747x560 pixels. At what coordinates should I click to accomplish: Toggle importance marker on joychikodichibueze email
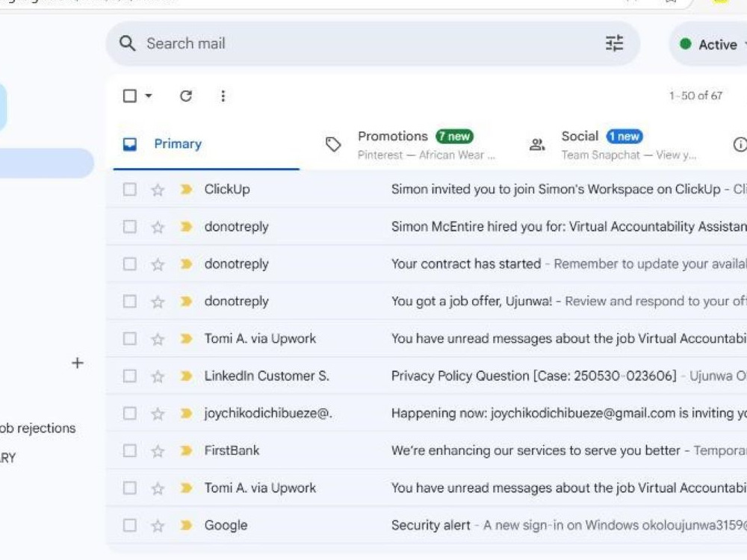pyautogui.click(x=186, y=414)
